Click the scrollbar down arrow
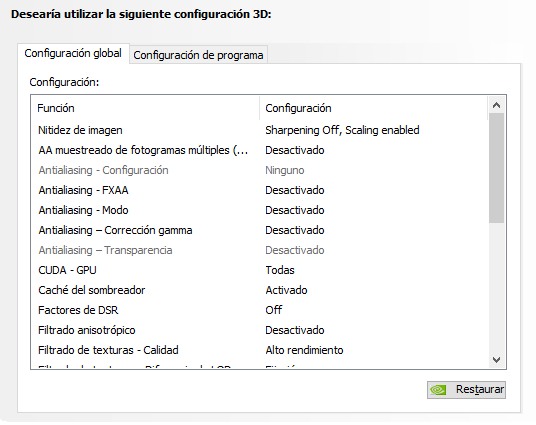This screenshot has width=536, height=425. tap(496, 360)
